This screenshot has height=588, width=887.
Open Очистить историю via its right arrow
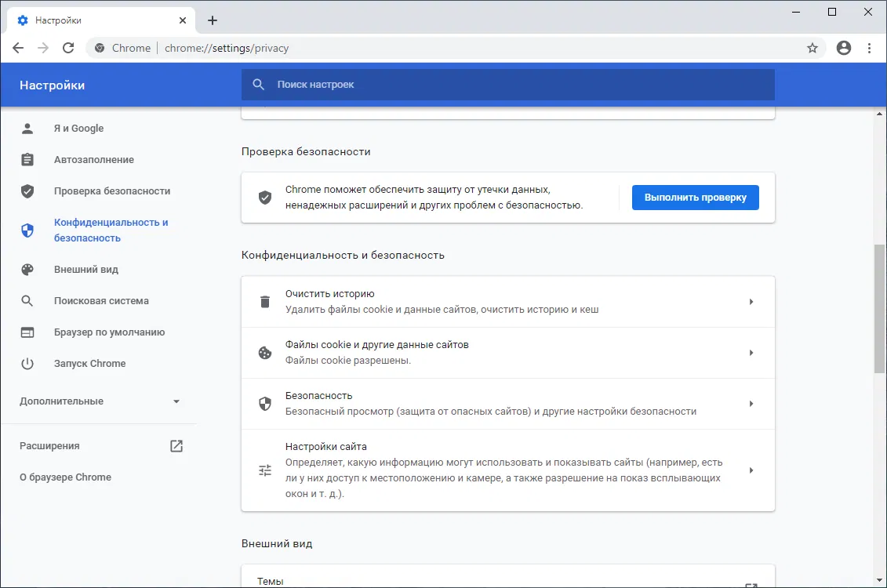[x=751, y=302]
